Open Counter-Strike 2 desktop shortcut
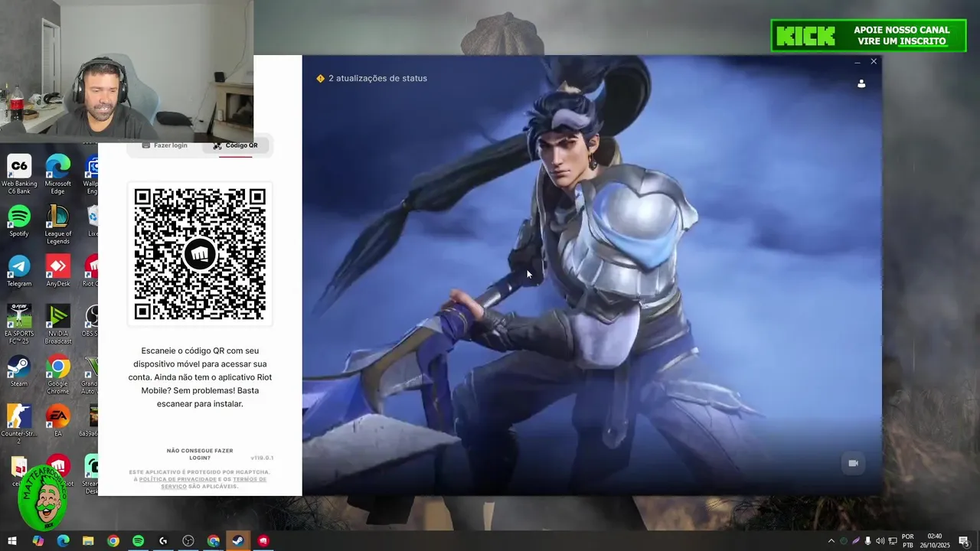Image resolution: width=980 pixels, height=551 pixels. coord(19,425)
